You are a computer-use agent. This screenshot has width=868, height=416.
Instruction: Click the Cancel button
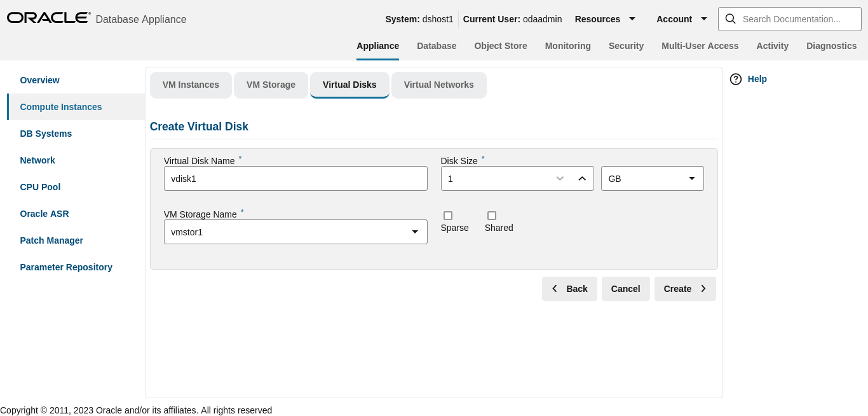[x=625, y=288]
